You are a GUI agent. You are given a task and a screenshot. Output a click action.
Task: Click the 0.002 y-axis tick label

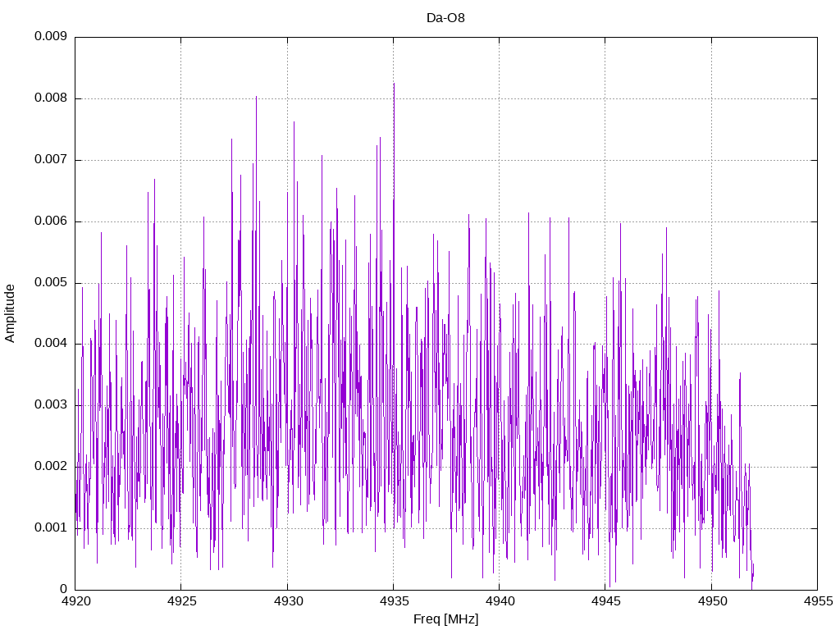(x=51, y=466)
